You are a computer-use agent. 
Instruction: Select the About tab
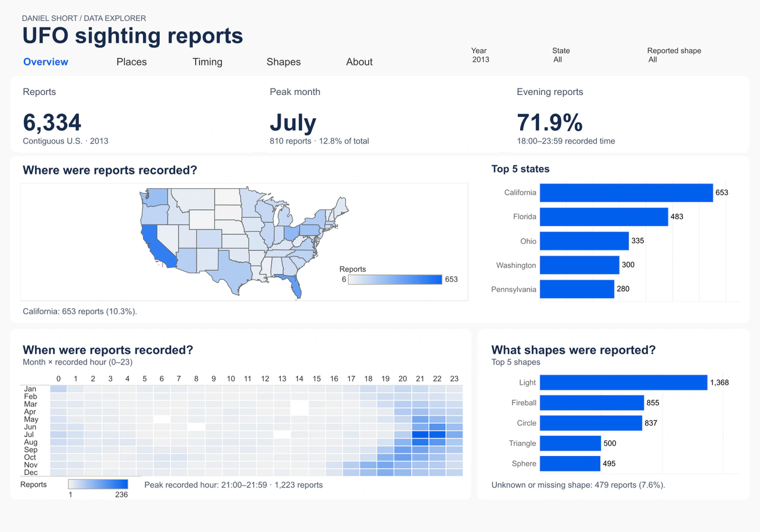coord(359,62)
